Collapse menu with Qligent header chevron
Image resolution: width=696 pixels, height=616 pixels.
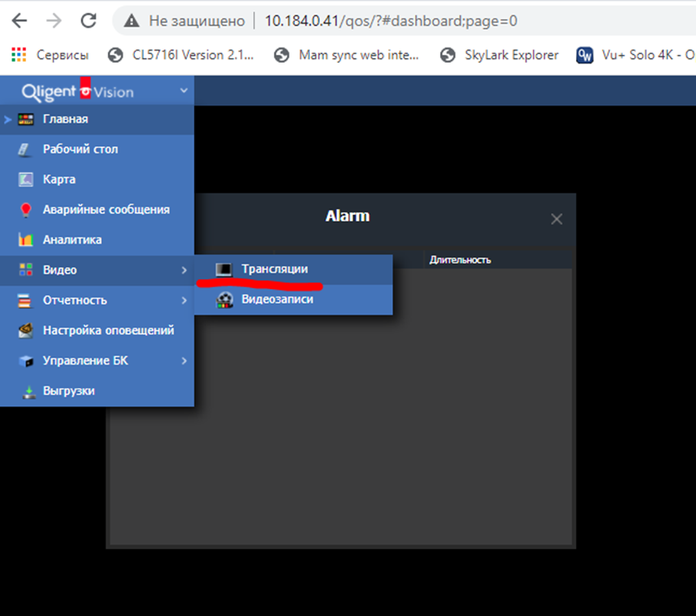(184, 90)
